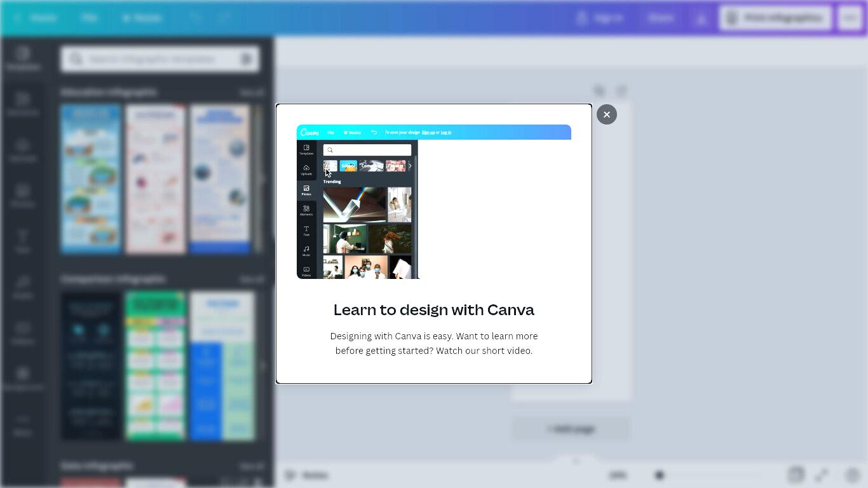
Task: Open the File menu
Action: point(89,18)
